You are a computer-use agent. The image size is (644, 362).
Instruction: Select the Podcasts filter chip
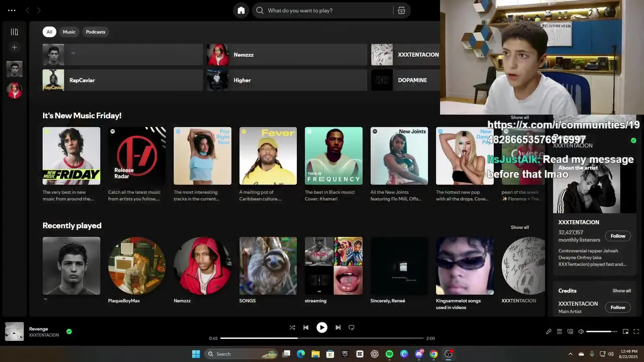coord(96,32)
